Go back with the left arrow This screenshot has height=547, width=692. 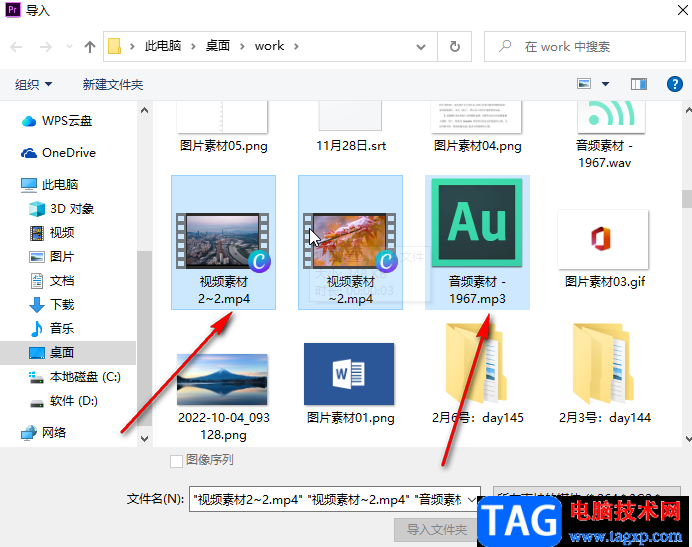(16, 46)
